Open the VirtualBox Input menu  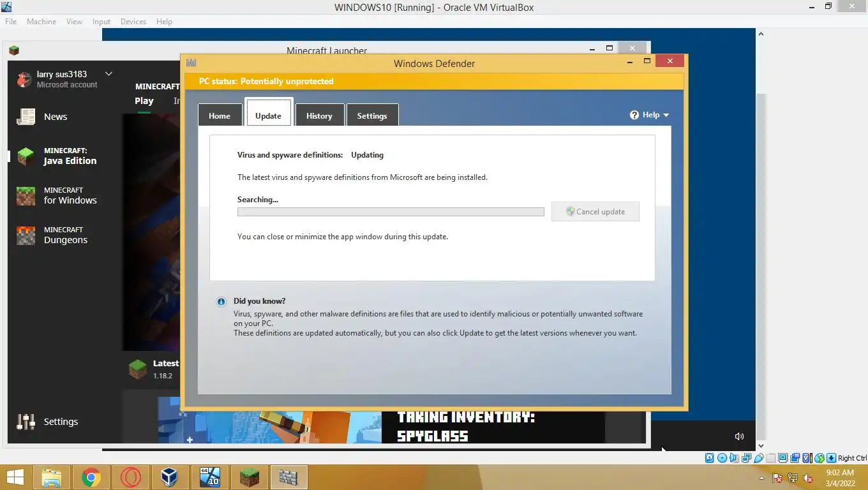[x=101, y=22]
